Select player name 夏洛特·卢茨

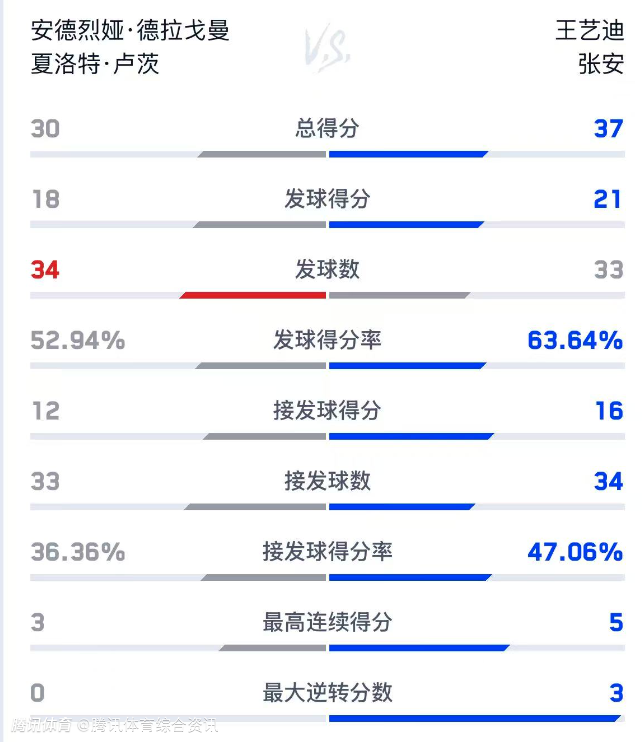pos(95,64)
